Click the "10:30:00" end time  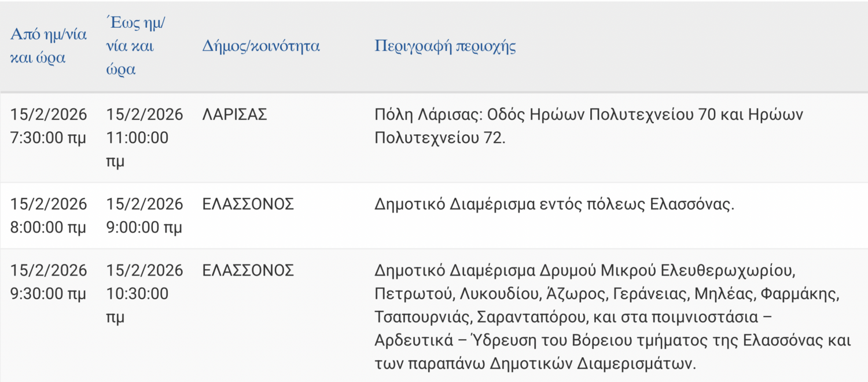pos(137,294)
